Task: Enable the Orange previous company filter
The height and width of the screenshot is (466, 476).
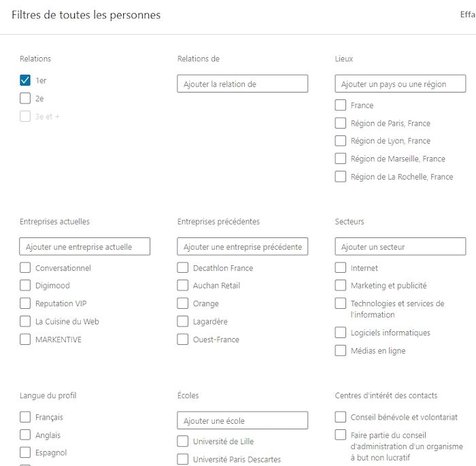Action: (183, 303)
